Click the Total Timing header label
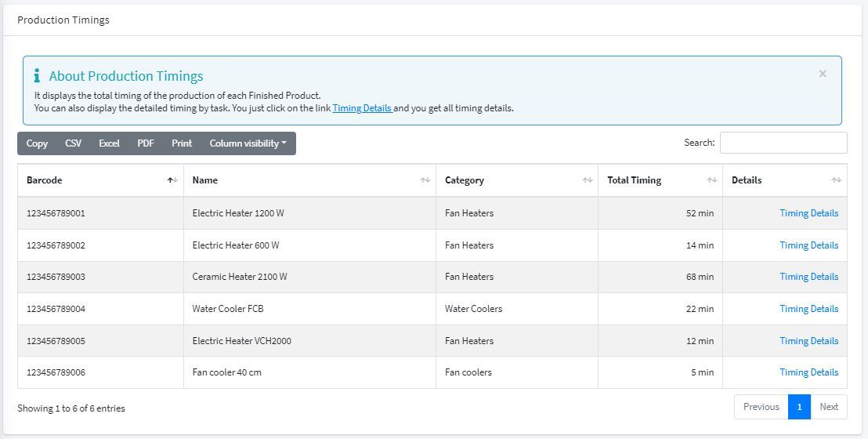Viewport: 868px width, 439px height. [x=634, y=180]
